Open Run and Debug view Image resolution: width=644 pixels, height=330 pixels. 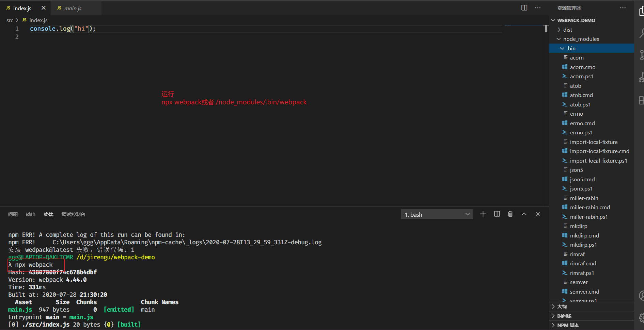point(641,78)
